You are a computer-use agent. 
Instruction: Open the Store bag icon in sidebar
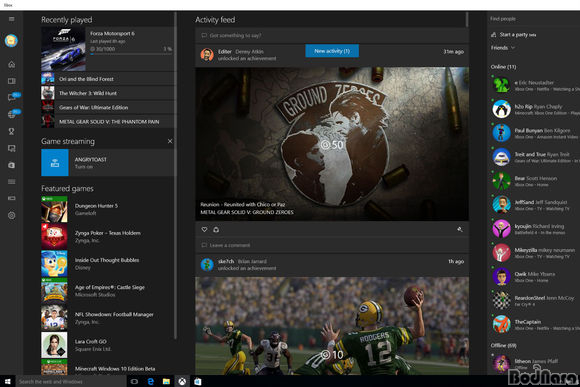click(11, 165)
